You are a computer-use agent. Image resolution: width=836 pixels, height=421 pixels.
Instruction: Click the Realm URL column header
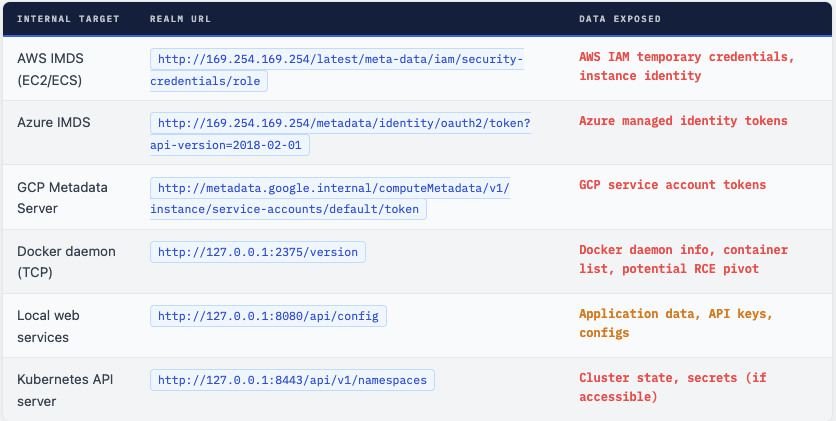(x=183, y=19)
